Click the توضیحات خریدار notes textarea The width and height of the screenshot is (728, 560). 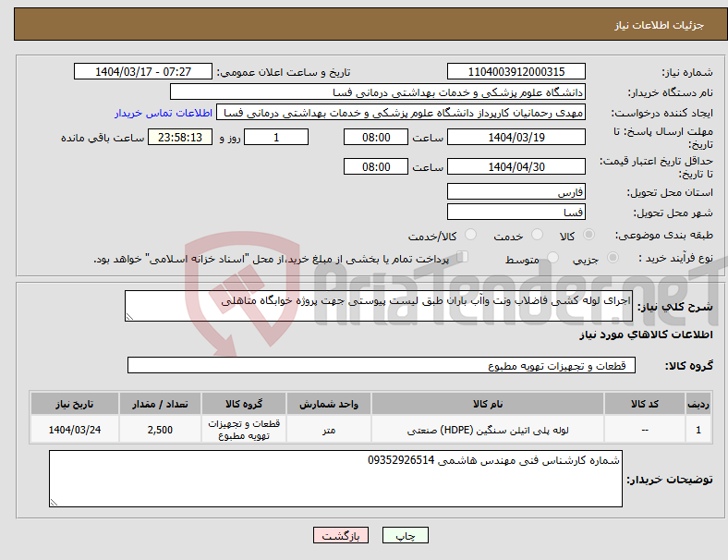point(335,479)
